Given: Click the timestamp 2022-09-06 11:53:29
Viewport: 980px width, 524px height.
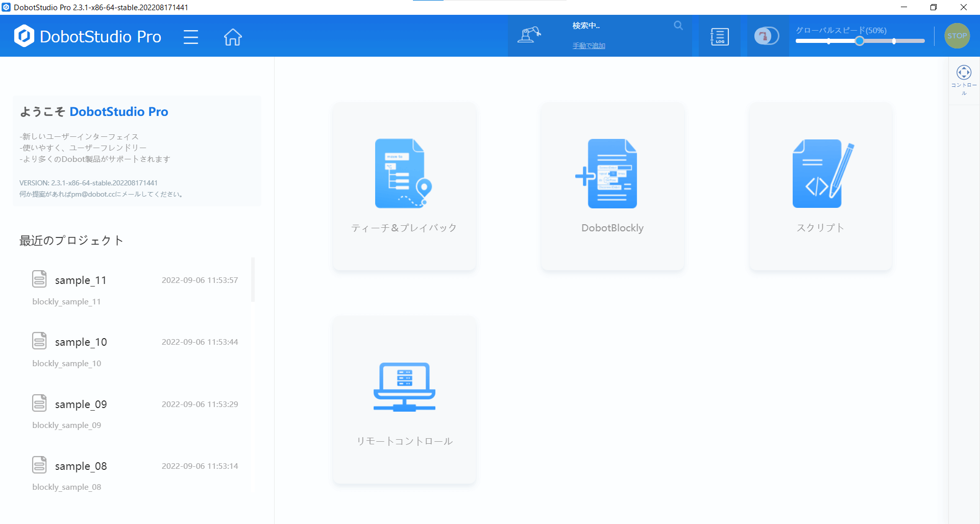Looking at the screenshot, I should pyautogui.click(x=200, y=404).
